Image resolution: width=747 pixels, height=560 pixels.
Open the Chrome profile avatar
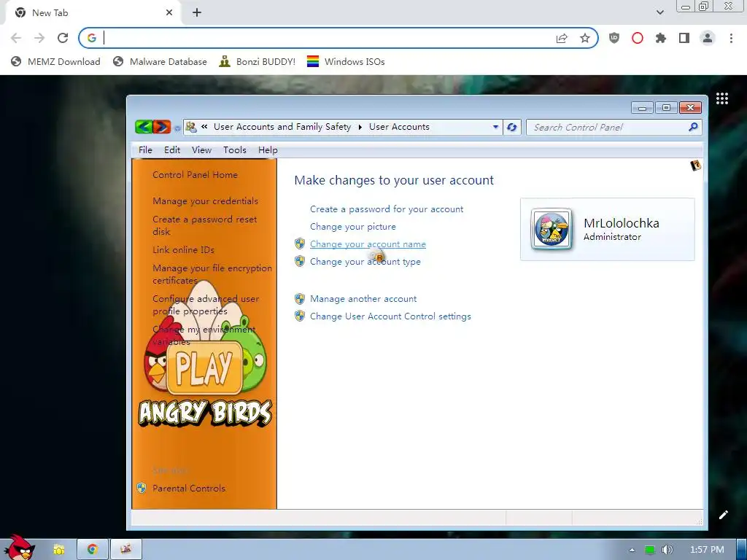coord(708,38)
